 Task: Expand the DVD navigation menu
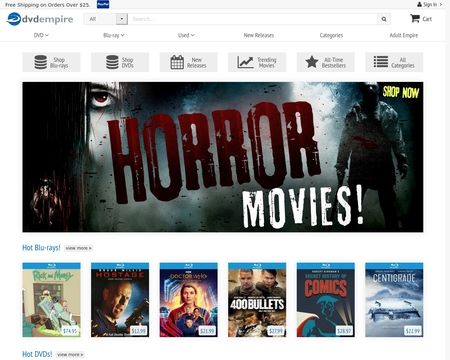(x=41, y=35)
